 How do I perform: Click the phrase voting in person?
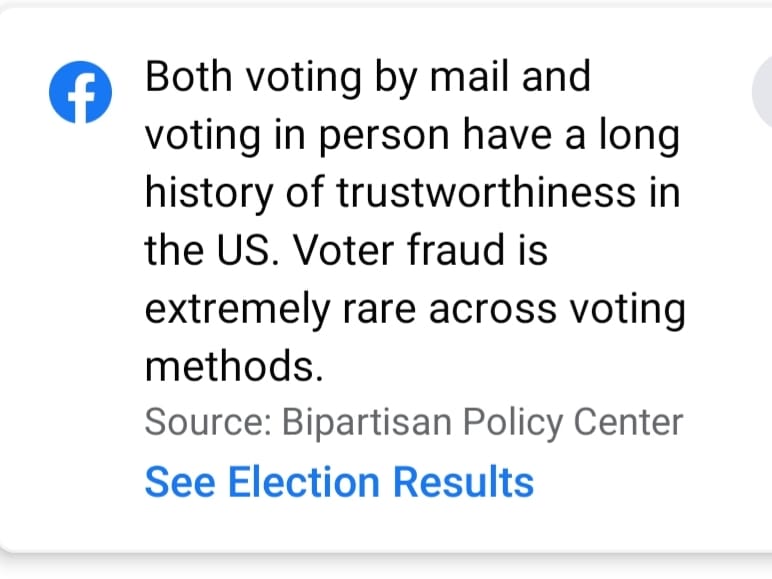pyautogui.click(x=297, y=135)
